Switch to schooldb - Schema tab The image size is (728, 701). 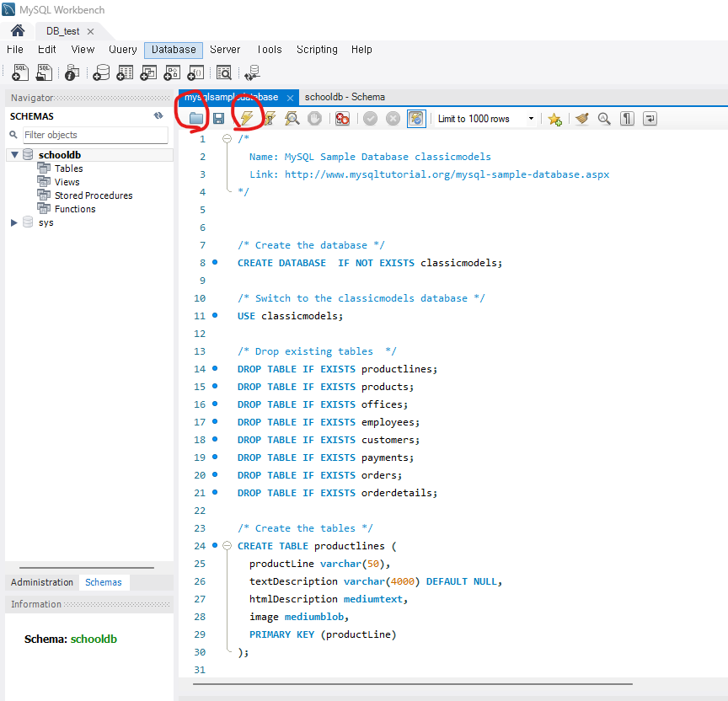(x=345, y=97)
